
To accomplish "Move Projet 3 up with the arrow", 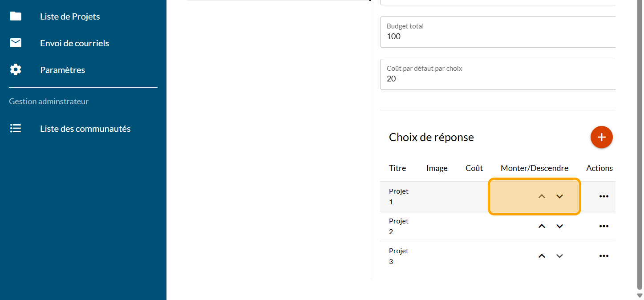I will tap(542, 256).
